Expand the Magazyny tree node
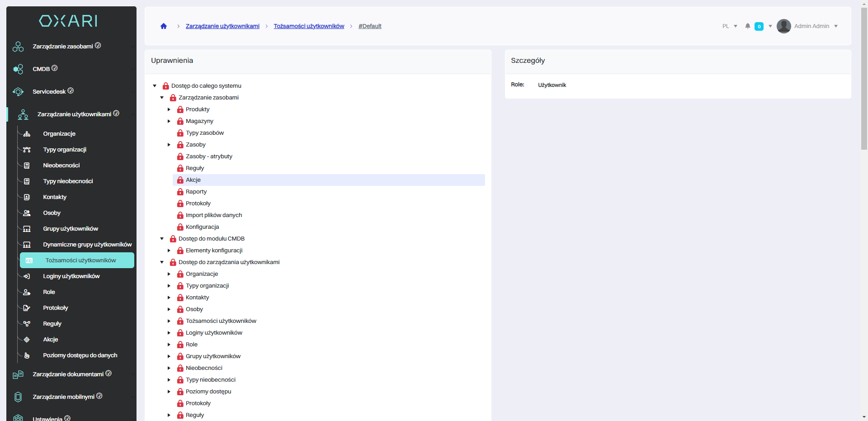 169,121
